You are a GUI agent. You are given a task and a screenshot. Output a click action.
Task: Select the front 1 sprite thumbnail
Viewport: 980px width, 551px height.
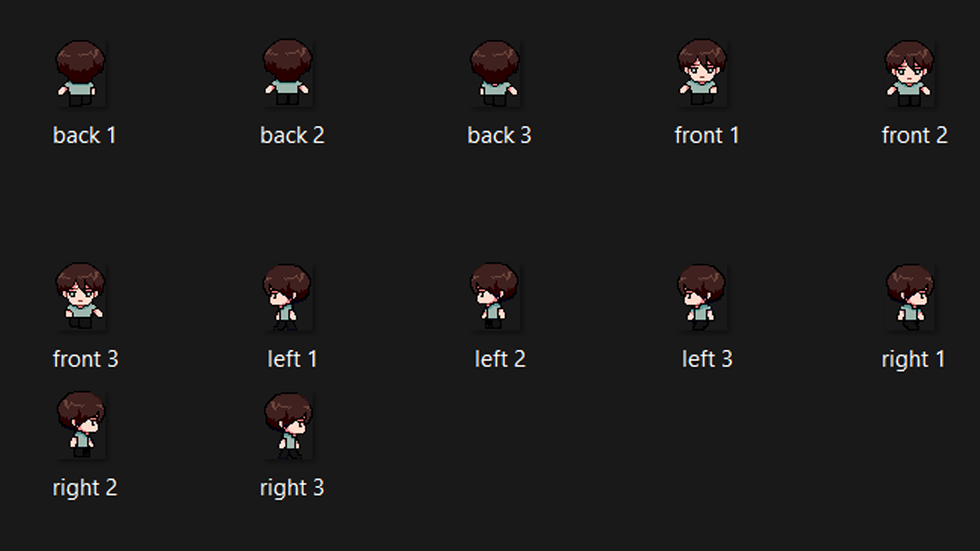(x=702, y=73)
